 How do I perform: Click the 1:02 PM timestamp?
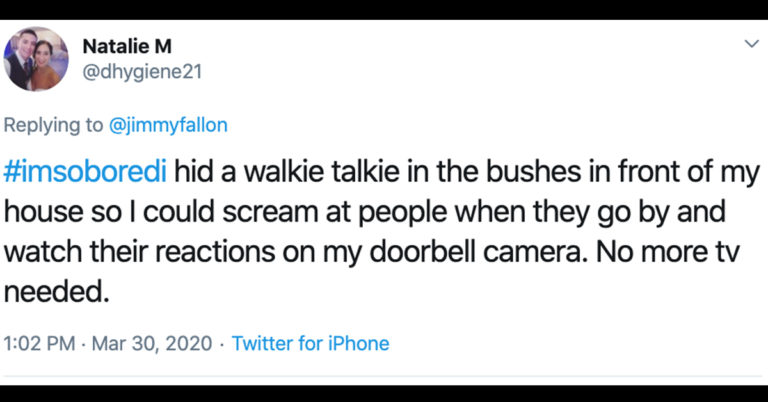[x=40, y=343]
